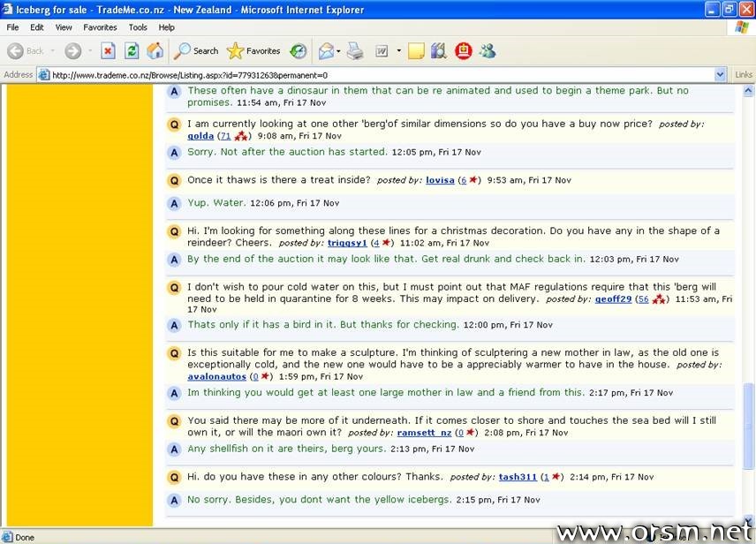The width and height of the screenshot is (756, 544).
Task: Open avalonautos' member profile
Action: pos(216,377)
